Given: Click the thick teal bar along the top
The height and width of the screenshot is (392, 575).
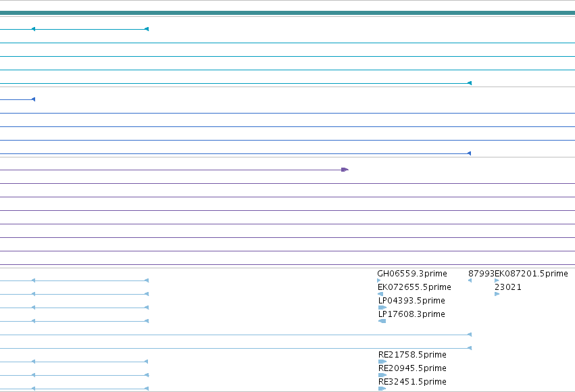Looking at the screenshot, I should (288, 14).
